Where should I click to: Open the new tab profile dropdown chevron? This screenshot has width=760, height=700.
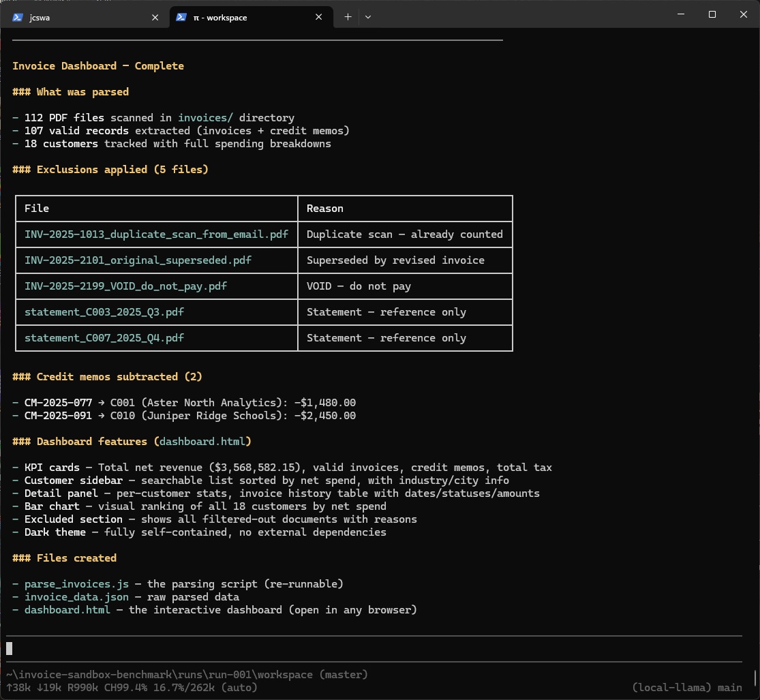[x=368, y=17]
